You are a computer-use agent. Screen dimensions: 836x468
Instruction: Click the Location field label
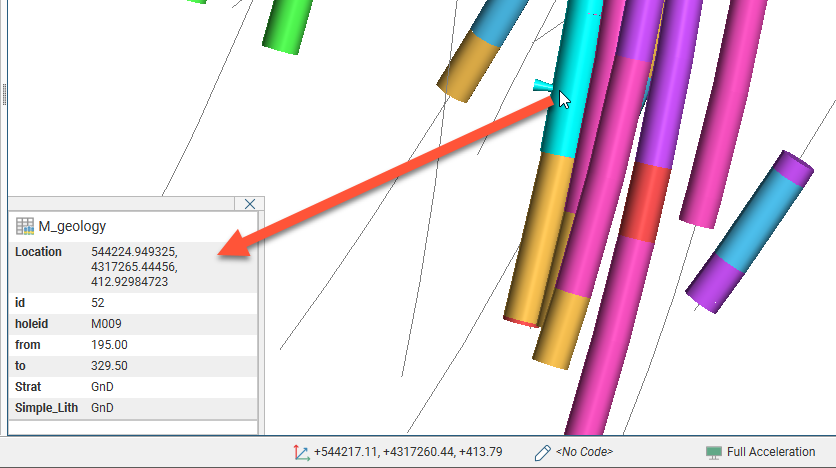38,252
